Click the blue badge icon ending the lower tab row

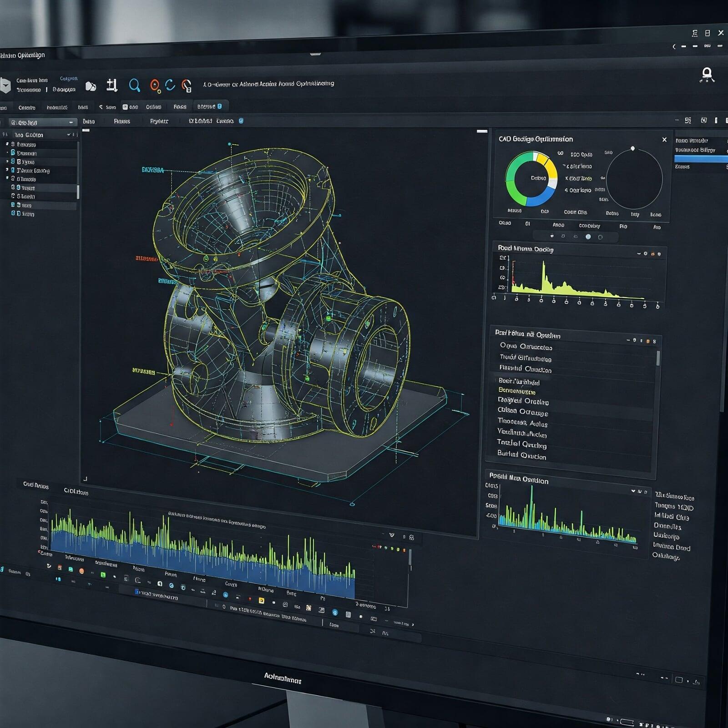(x=241, y=121)
